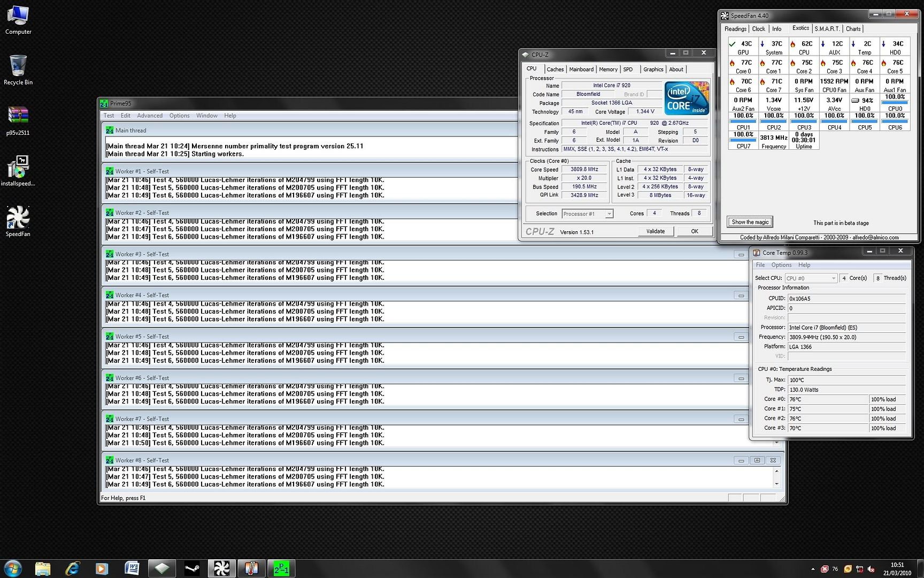The image size is (924, 578).
Task: Open the Advanced menu in Prime95
Action: tap(150, 116)
